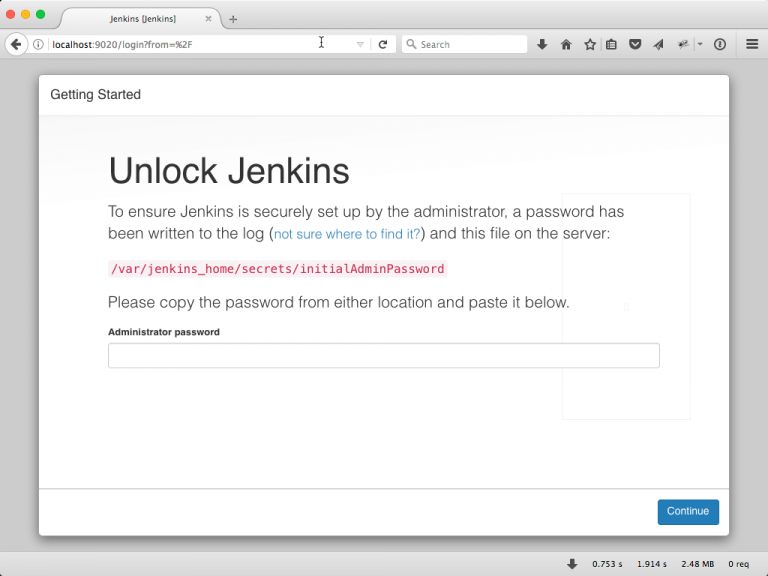Image resolution: width=768 pixels, height=576 pixels.
Task: Expand the dropdown arrow beside bug icon
Action: point(700,44)
